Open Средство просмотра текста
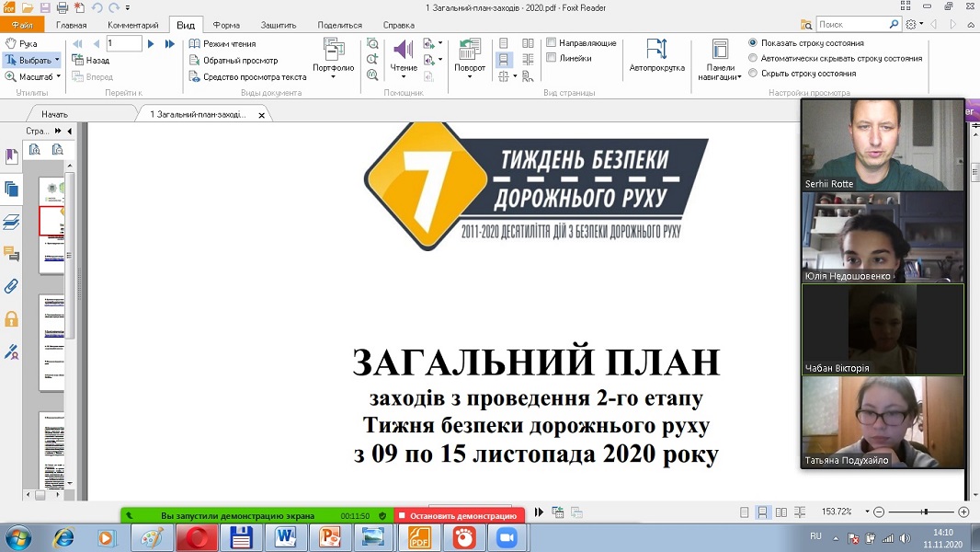Viewport: 980px width, 552px height. pyautogui.click(x=247, y=77)
